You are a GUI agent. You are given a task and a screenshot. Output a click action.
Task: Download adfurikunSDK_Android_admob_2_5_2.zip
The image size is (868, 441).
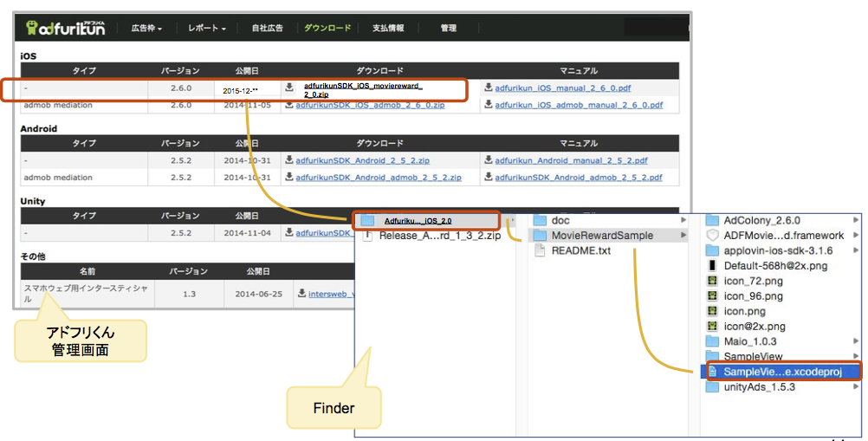tap(379, 178)
